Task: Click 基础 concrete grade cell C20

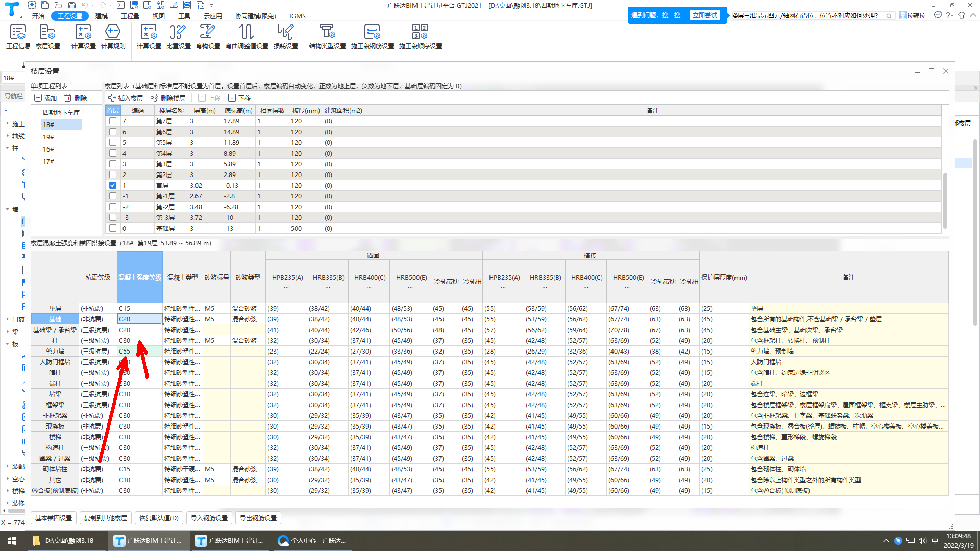Action: pos(139,319)
